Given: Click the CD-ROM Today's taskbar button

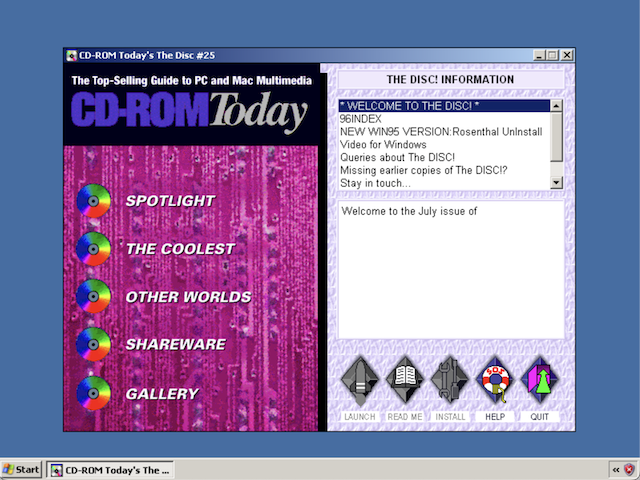Looking at the screenshot, I should pos(110,470).
